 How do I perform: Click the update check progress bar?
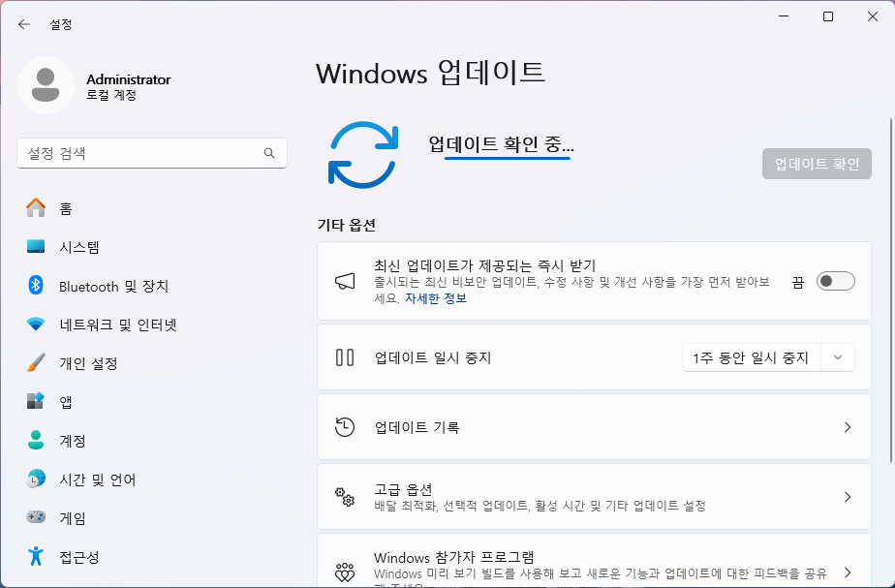pyautogui.click(x=508, y=158)
